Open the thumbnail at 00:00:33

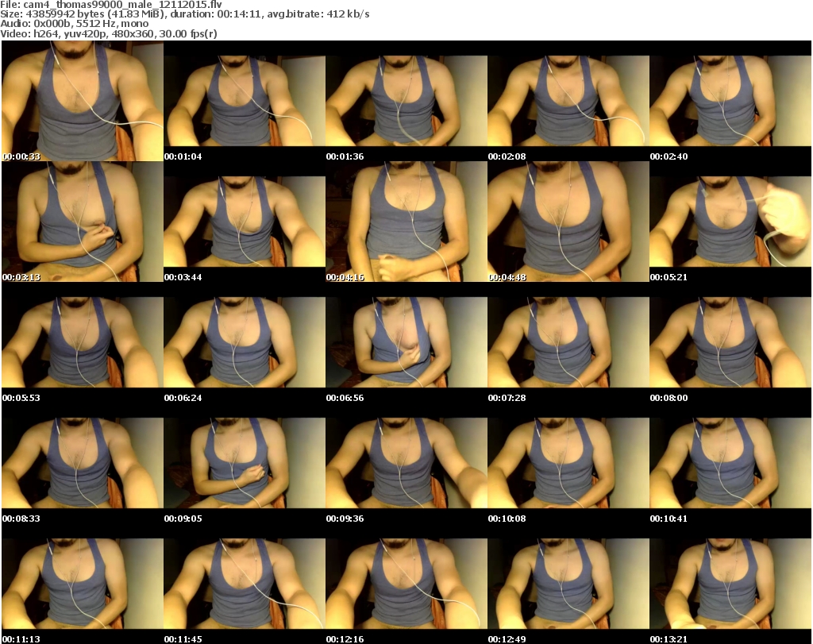83,101
